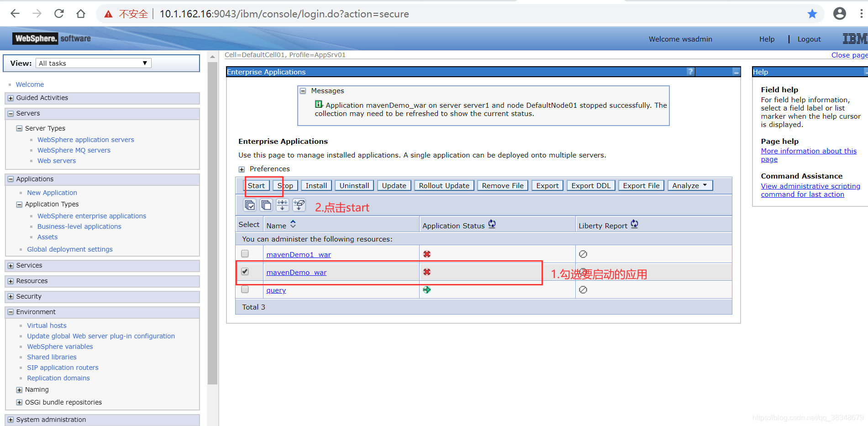Open New Application link

pyautogui.click(x=52, y=193)
